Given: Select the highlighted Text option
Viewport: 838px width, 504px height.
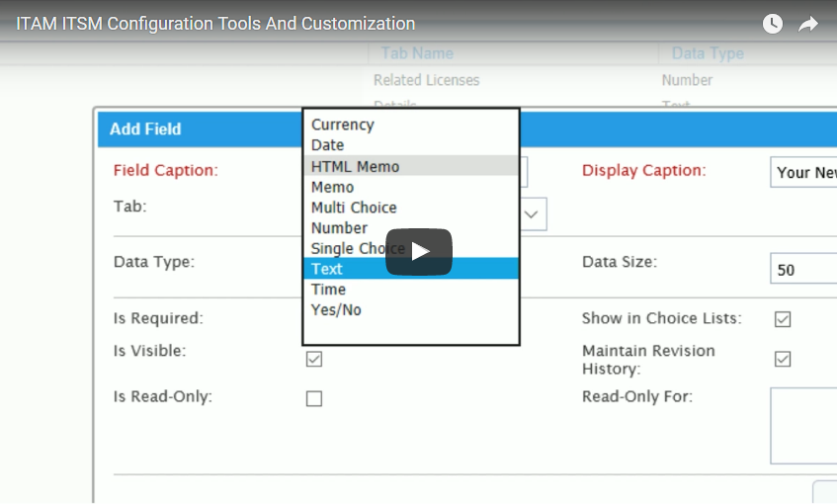Looking at the screenshot, I should coord(327,269).
